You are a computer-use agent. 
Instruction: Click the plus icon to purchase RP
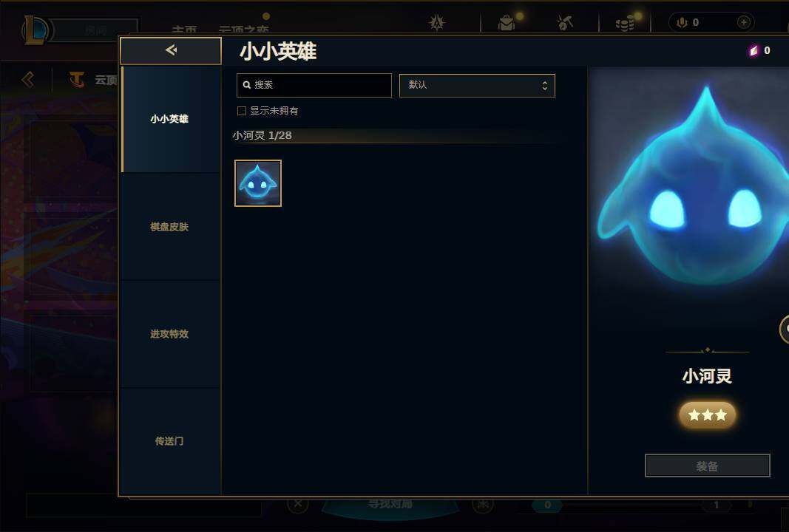744,22
